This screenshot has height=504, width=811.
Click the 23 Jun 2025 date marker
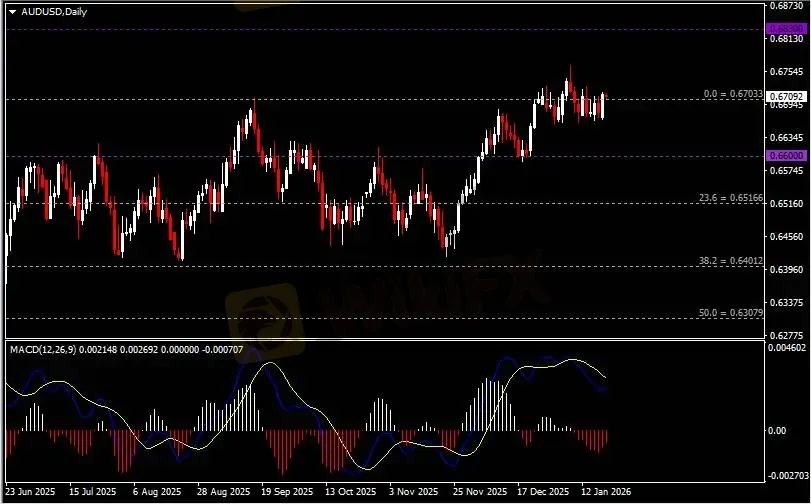coord(30,493)
